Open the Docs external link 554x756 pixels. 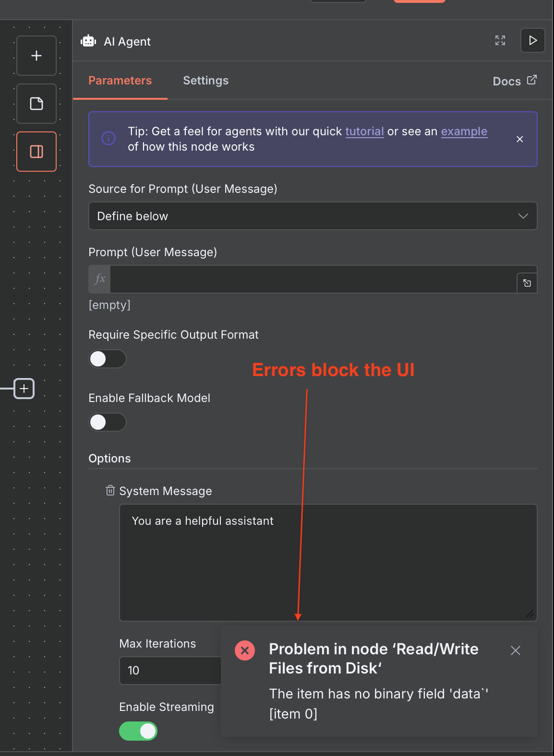pos(514,81)
